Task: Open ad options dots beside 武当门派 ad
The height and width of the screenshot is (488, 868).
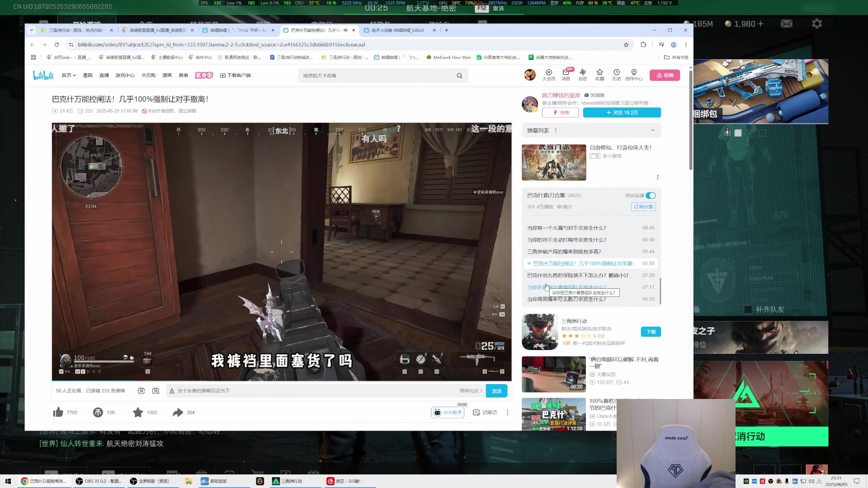Action: click(x=657, y=177)
